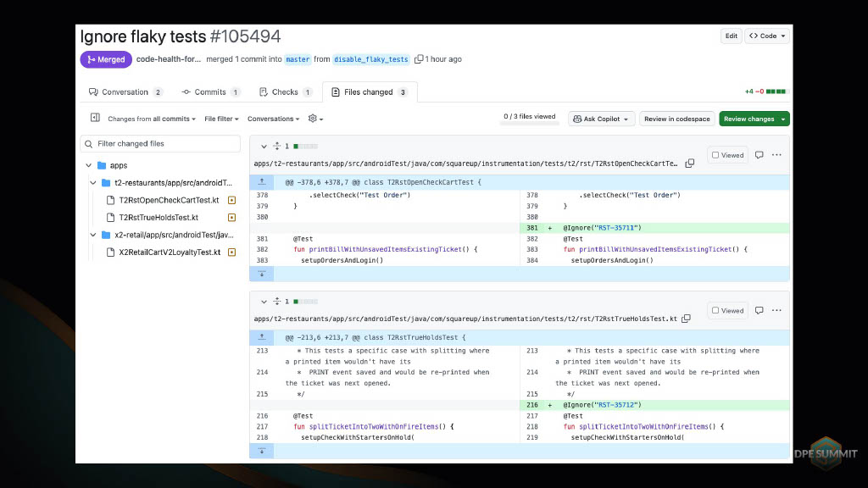The image size is (868, 488).
Task: Open the RST-35711 issue link
Action: tap(617, 228)
